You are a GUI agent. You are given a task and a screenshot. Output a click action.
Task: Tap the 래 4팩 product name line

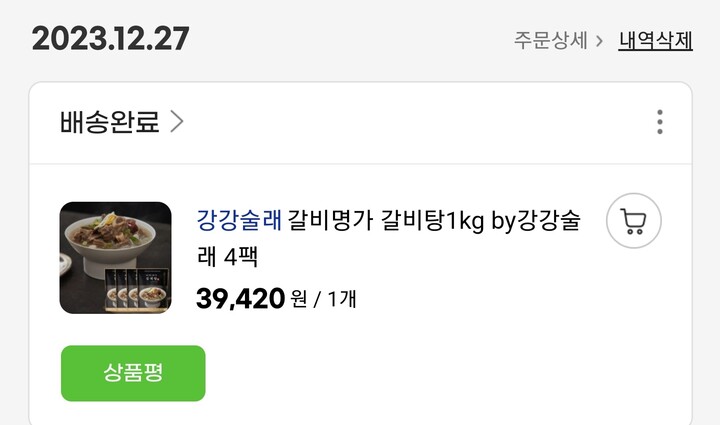point(227,257)
